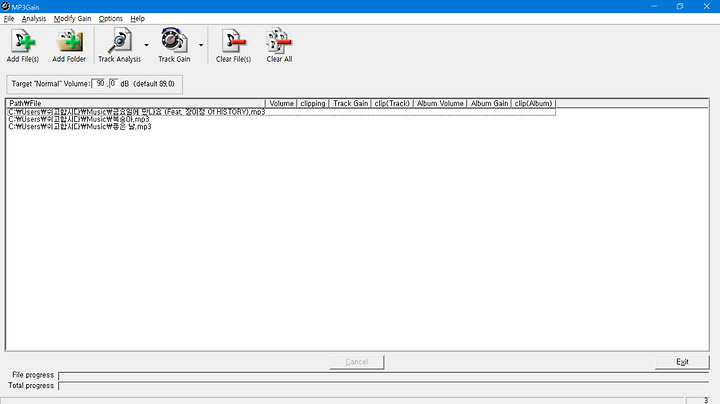Expand the Track Gain dropdown arrow

pos(201,45)
